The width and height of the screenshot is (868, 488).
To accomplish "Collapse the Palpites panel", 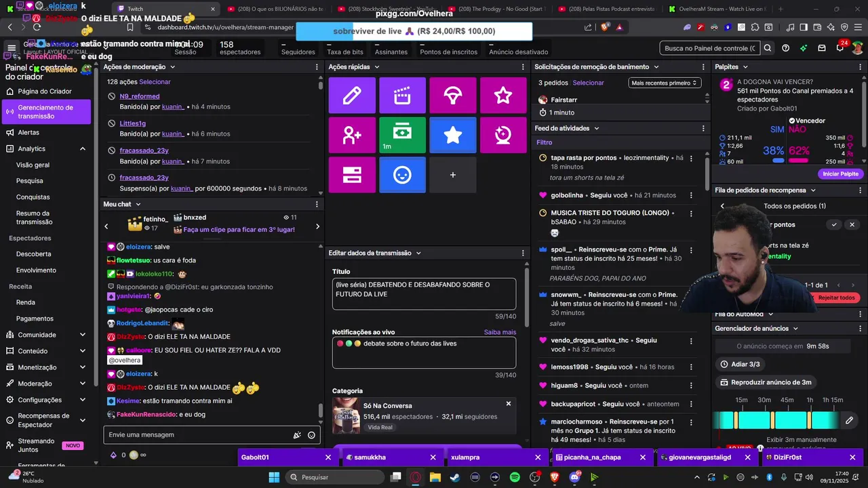I will (745, 67).
